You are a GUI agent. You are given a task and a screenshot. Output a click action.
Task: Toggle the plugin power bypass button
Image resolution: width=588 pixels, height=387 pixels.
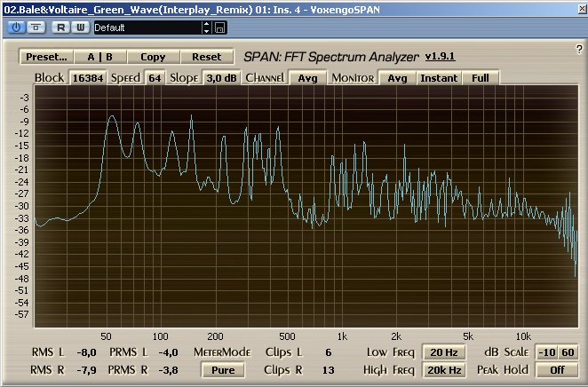16,28
